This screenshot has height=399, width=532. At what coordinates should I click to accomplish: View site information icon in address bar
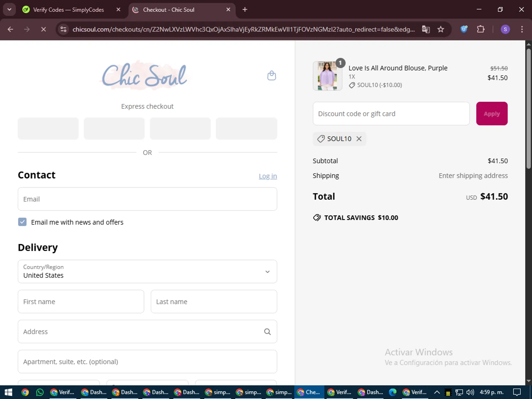coord(63,29)
